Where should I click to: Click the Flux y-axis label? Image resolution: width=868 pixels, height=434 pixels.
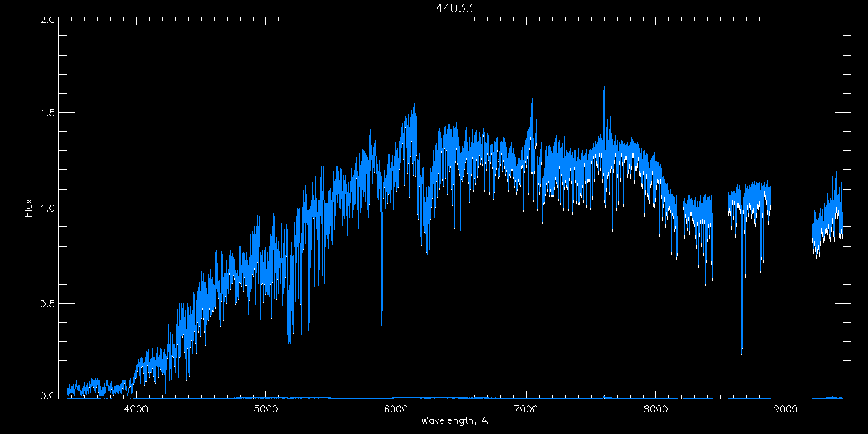pos(29,208)
